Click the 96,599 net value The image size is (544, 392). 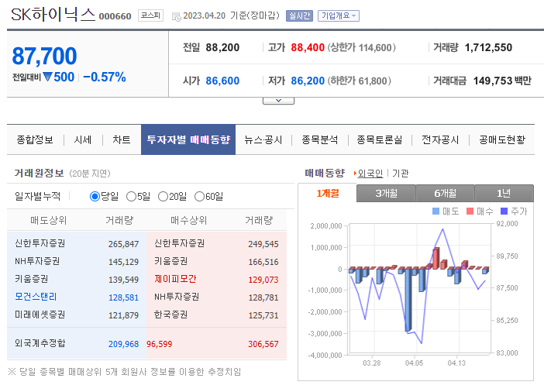click(x=159, y=344)
